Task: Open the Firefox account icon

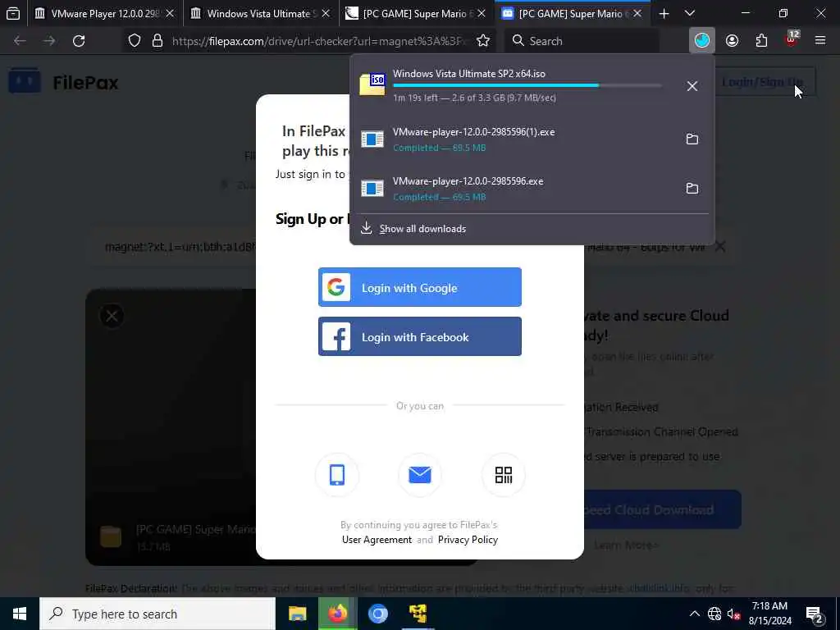Action: click(x=732, y=41)
